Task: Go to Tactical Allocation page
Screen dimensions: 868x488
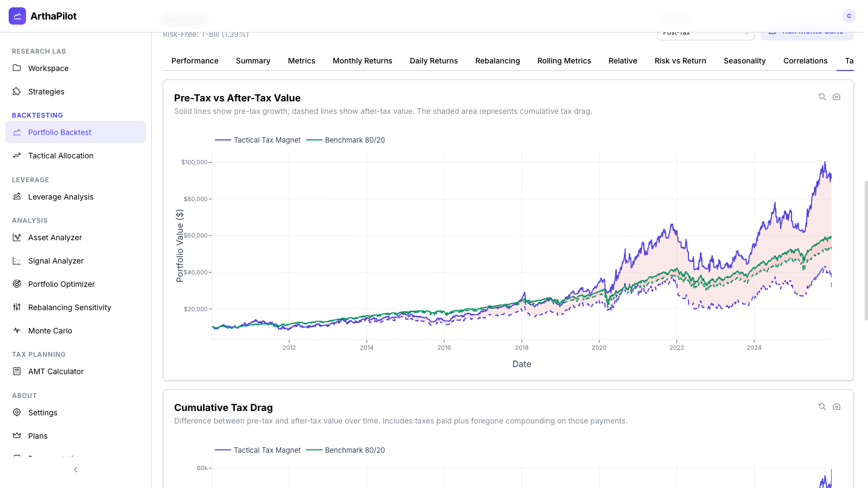Action: coord(61,156)
